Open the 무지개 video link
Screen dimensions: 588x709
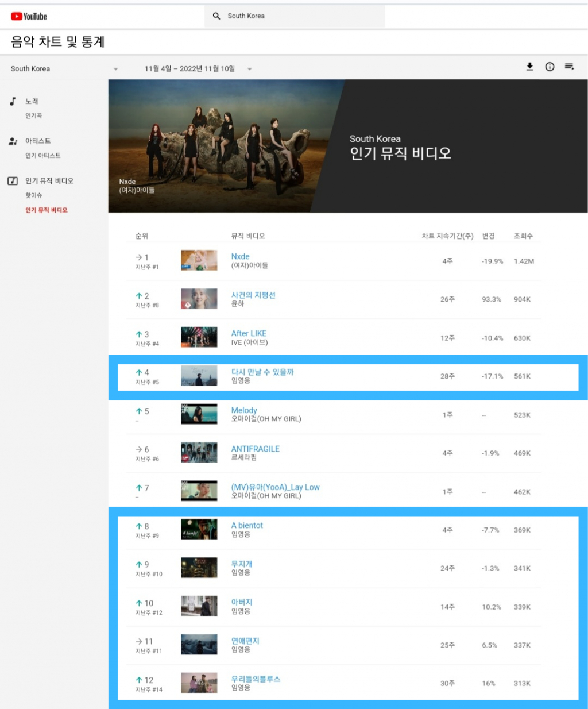click(242, 564)
